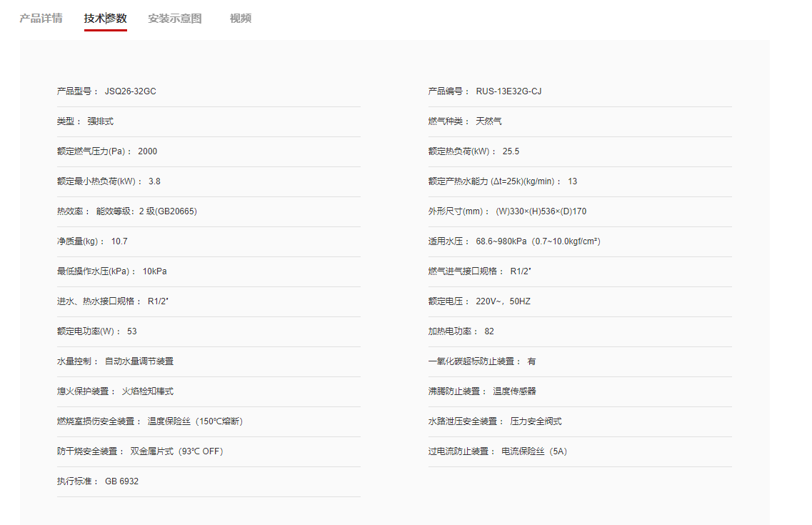Click the product number RUS-13E32G-CJ
Screen dimensions: 812x525
(x=508, y=91)
